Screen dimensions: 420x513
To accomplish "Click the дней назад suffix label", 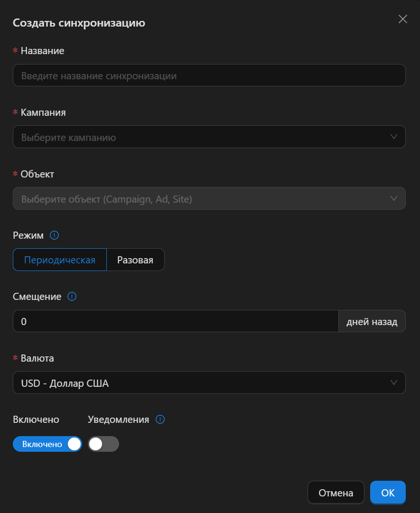I will point(372,321).
